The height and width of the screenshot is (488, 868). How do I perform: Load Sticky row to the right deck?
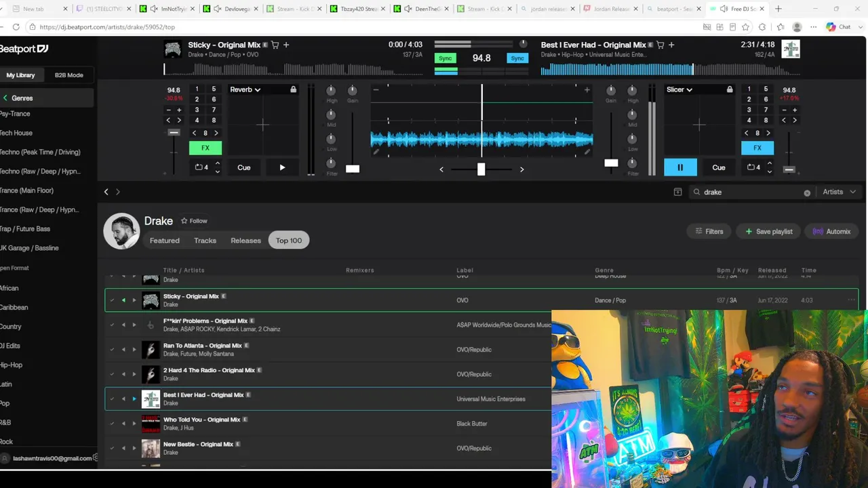click(x=134, y=300)
